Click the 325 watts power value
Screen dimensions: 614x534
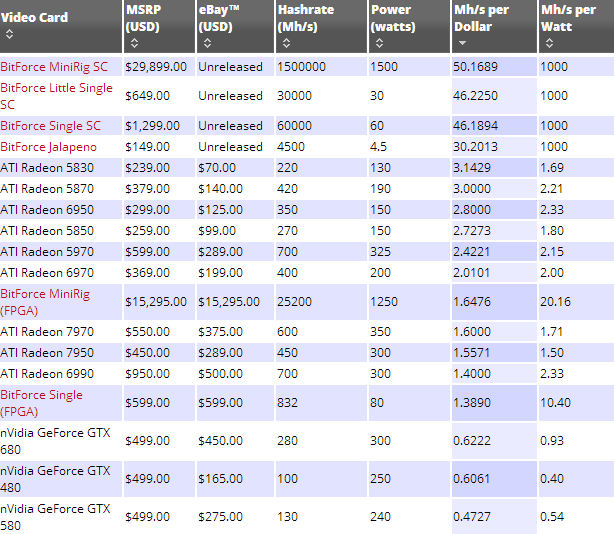point(381,252)
